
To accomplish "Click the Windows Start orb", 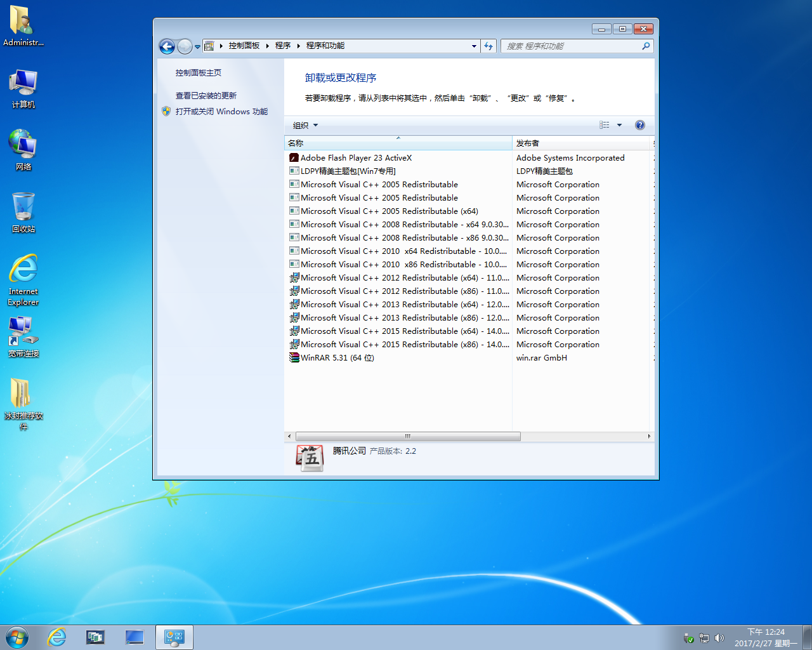I will point(17,637).
